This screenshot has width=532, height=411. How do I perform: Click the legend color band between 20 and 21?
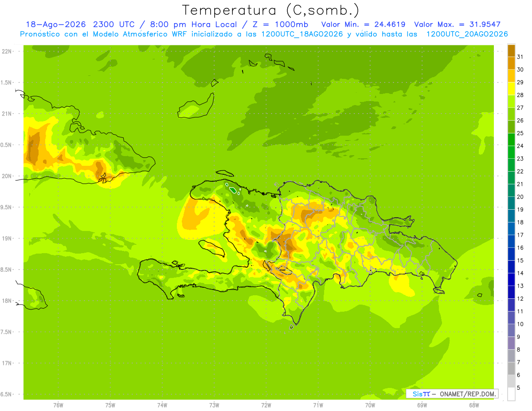511,190
